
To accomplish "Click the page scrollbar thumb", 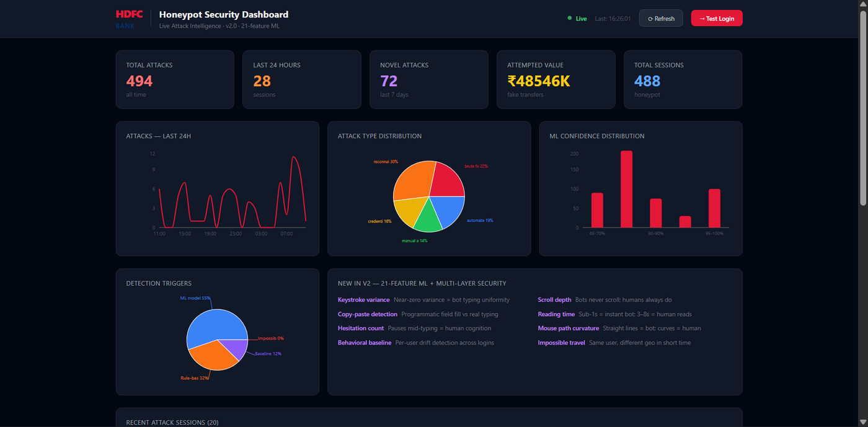I will [862, 107].
